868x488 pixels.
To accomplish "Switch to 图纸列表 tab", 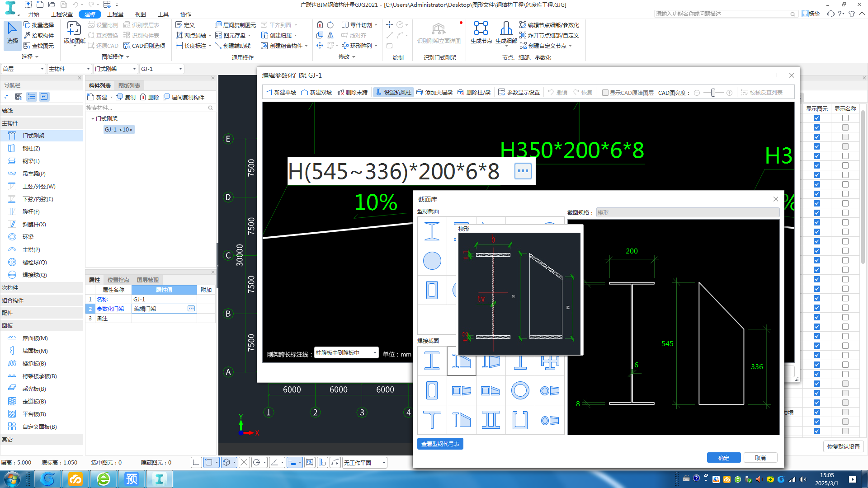I will pyautogui.click(x=129, y=85).
